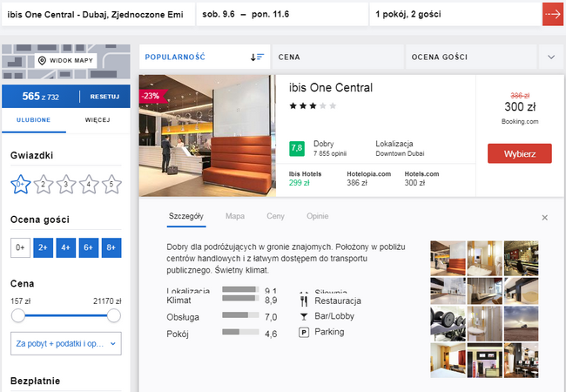Select the 1-star rating filter
This screenshot has width=566, height=392.
(21, 184)
